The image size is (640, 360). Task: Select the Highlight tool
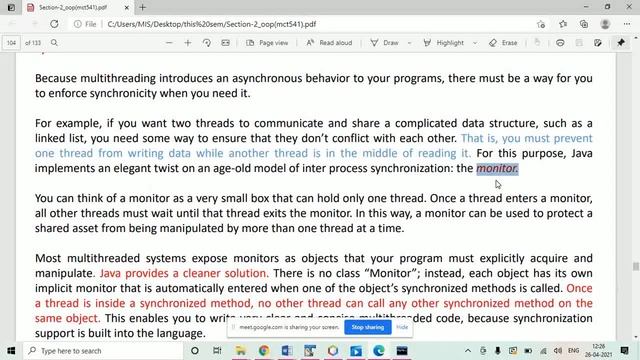coord(443,42)
